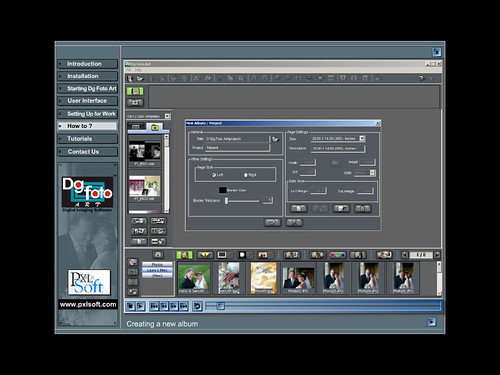Click the skip to last chapter icon
Screen dimensions: 500x375
pos(184,306)
